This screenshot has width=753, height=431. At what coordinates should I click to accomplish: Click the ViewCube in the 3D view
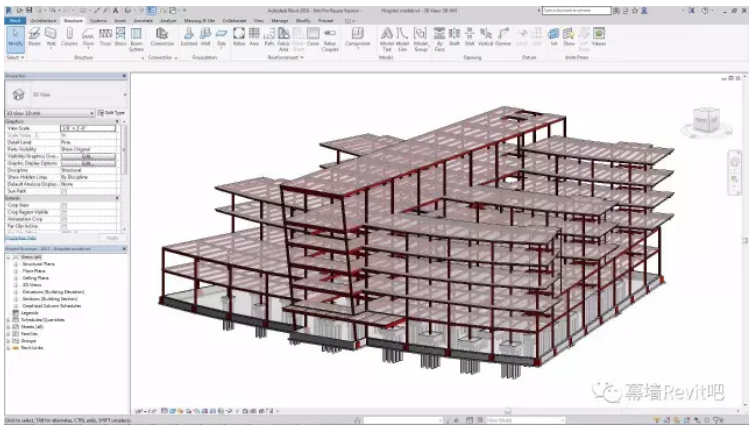point(706,120)
